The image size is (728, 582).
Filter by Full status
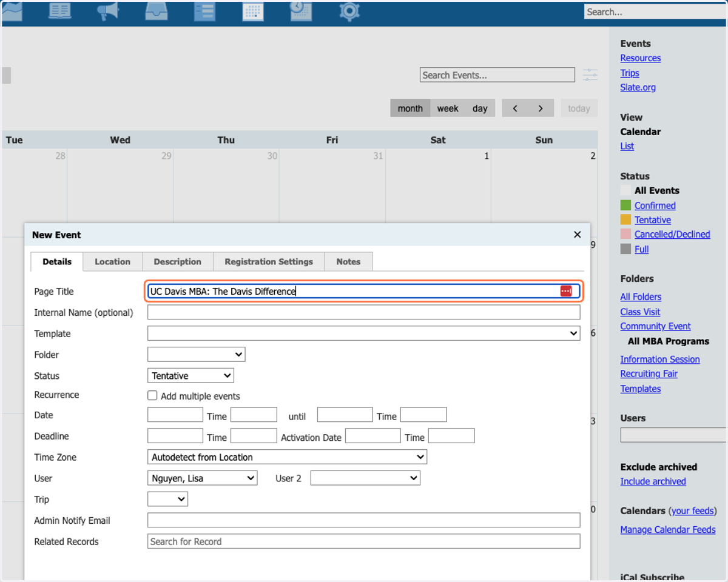[x=642, y=249]
